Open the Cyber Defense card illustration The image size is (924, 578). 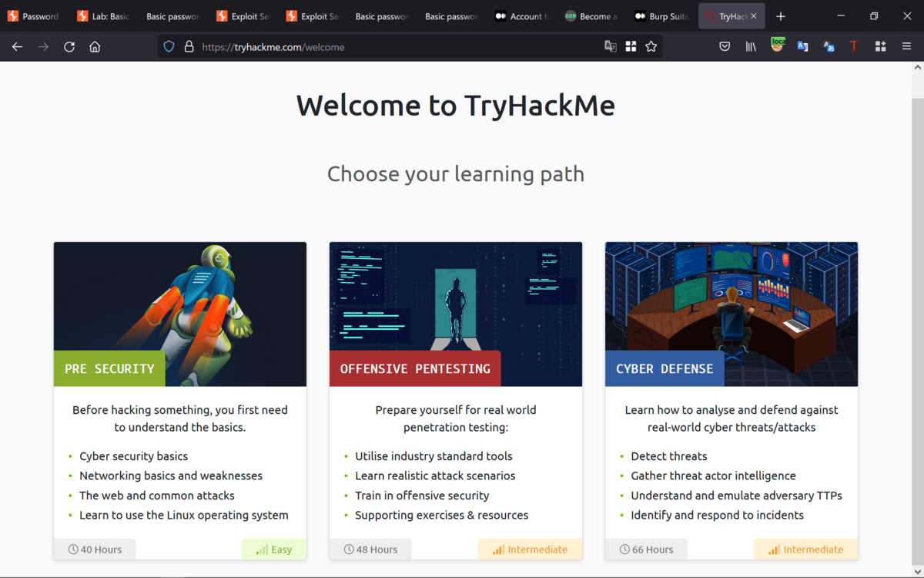click(731, 314)
